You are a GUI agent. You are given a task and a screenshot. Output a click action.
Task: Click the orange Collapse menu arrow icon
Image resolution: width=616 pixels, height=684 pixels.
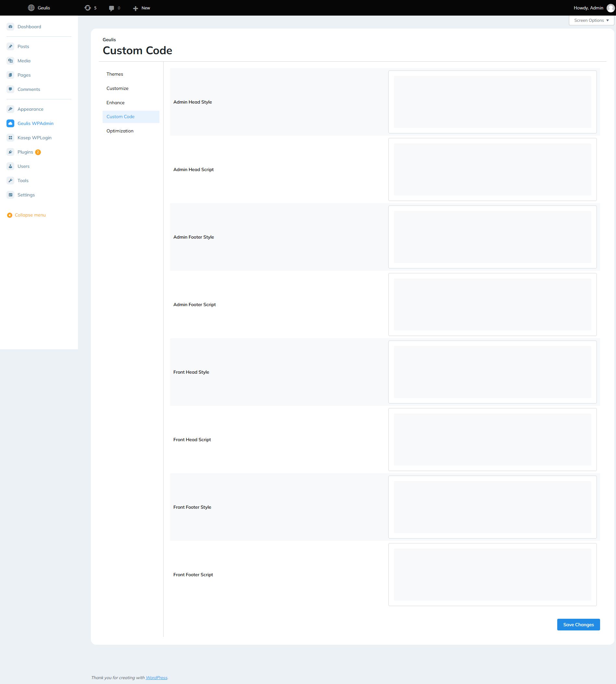[10, 215]
